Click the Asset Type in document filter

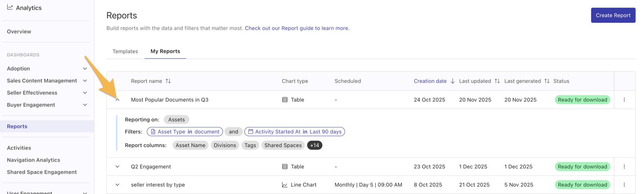coord(185,131)
